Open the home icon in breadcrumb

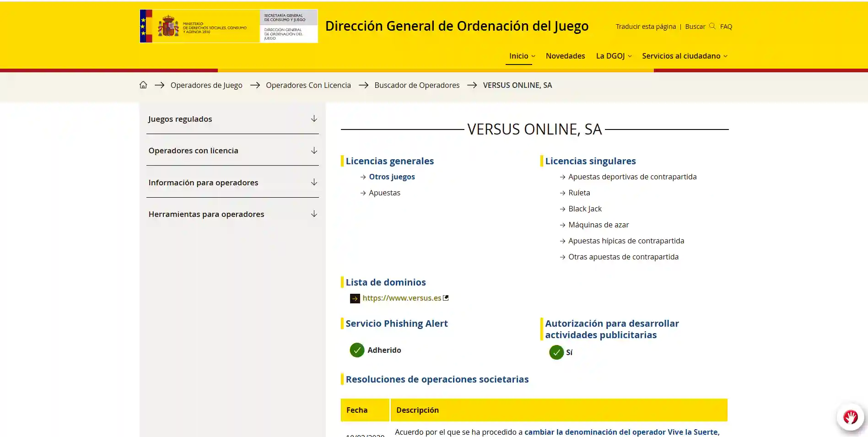point(143,85)
